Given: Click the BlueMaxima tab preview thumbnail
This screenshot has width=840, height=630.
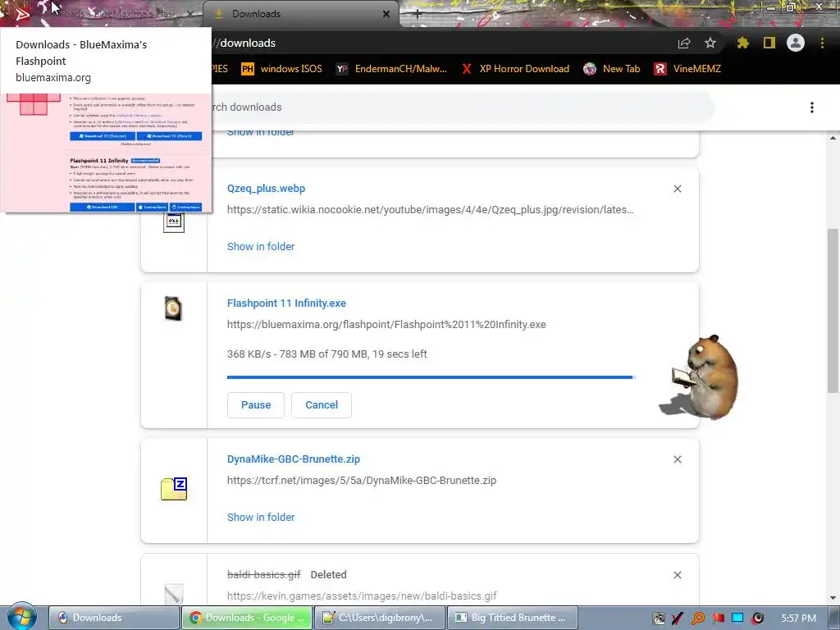Looking at the screenshot, I should (106, 153).
